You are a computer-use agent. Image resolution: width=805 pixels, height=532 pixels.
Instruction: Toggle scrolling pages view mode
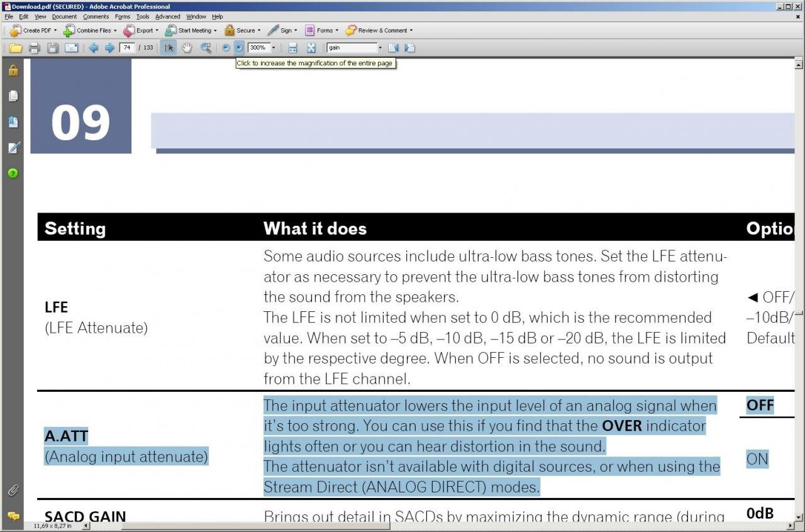pos(292,48)
